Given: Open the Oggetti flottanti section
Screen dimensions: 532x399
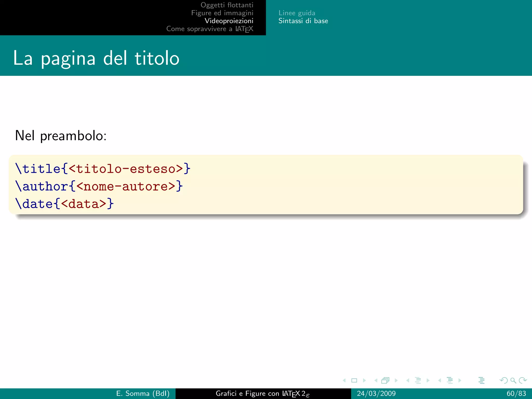Looking at the screenshot, I should (227, 5).
